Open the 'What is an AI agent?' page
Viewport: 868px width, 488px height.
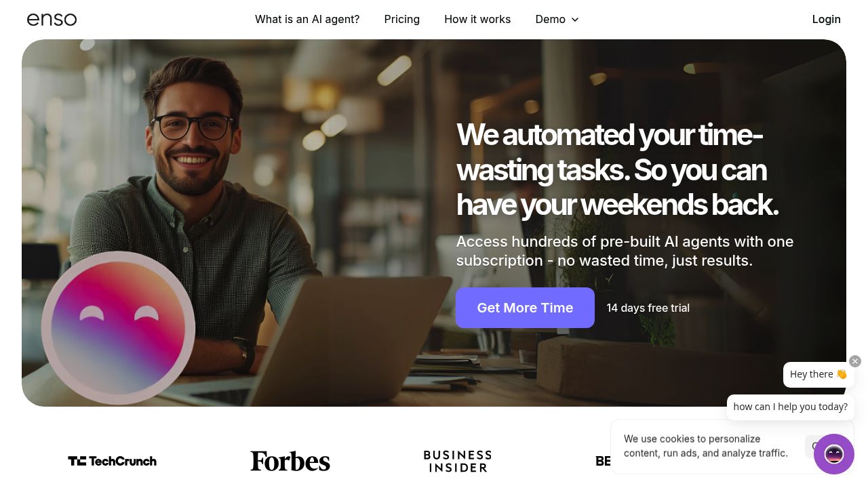[307, 20]
